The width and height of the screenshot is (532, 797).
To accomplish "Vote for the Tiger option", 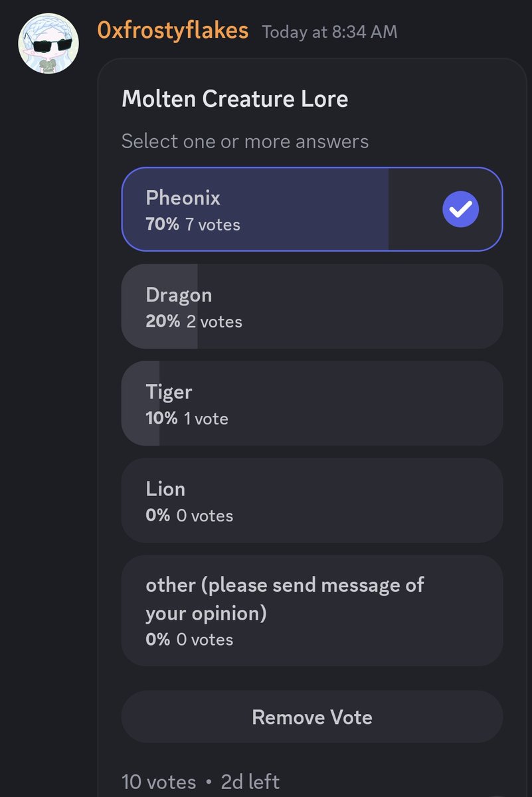I will [x=311, y=403].
